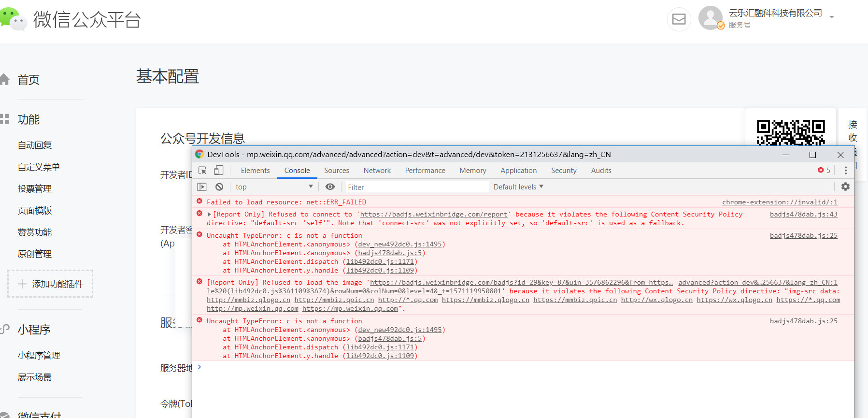Switch to the Application tab in DevTools

pyautogui.click(x=518, y=171)
